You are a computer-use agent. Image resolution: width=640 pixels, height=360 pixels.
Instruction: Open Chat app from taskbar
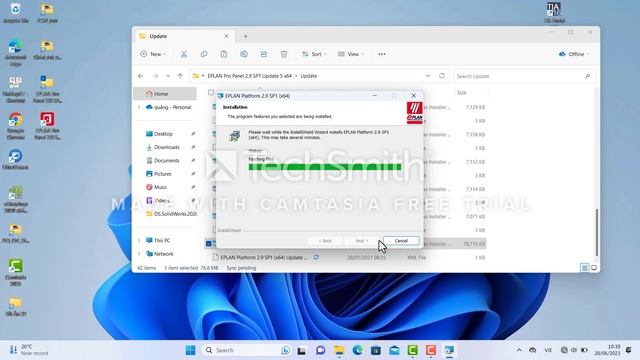pyautogui.click(x=320, y=350)
